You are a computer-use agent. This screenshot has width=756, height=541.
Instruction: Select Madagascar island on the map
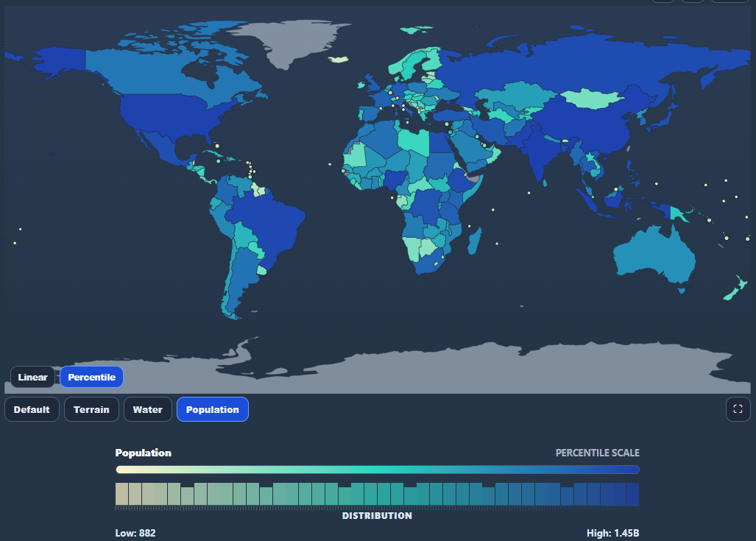(475, 241)
